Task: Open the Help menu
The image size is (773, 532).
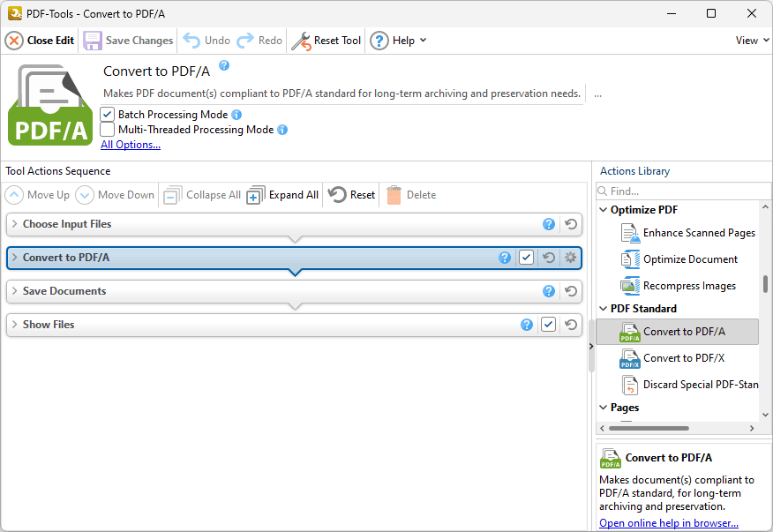Action: click(x=398, y=41)
